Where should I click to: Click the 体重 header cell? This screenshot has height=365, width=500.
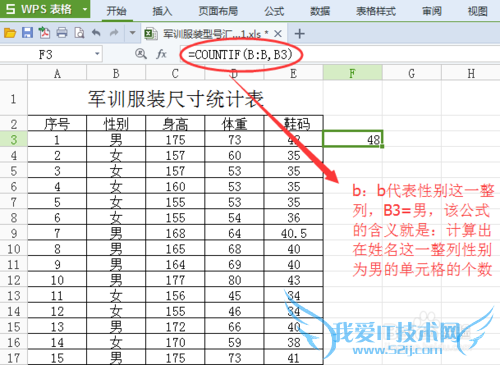(234, 124)
